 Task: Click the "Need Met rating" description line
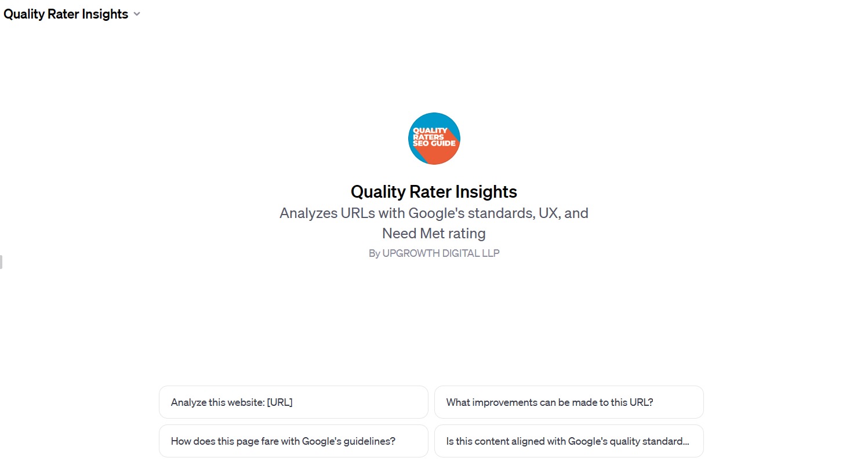coord(434,234)
